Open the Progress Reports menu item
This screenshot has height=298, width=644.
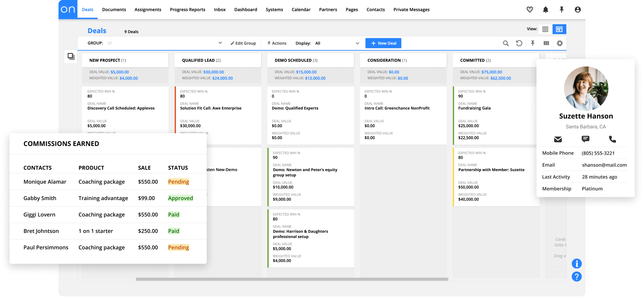[x=187, y=9]
